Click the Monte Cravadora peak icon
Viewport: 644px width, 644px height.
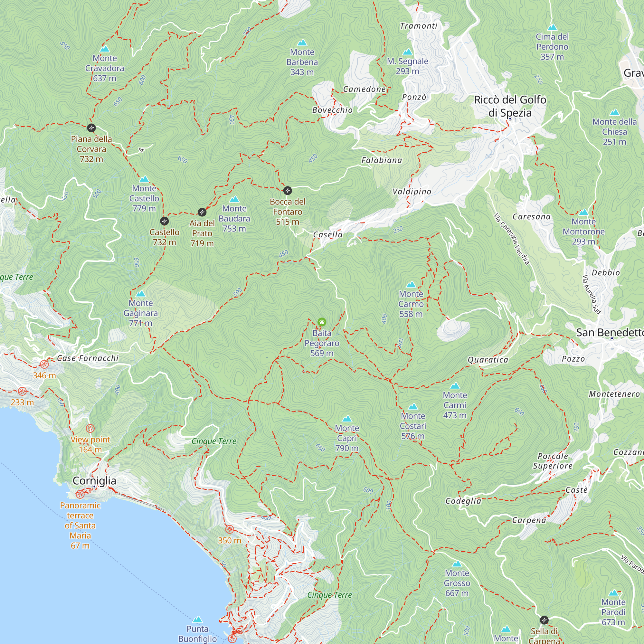(x=105, y=49)
